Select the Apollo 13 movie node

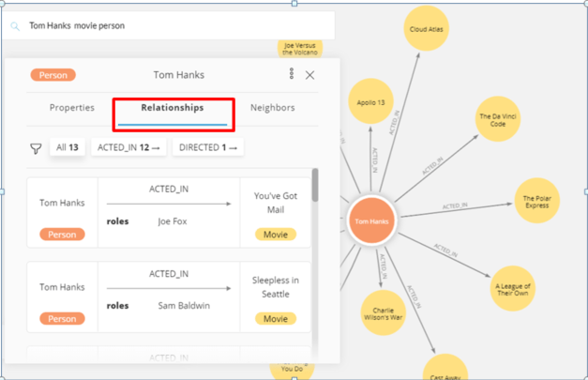(x=370, y=101)
